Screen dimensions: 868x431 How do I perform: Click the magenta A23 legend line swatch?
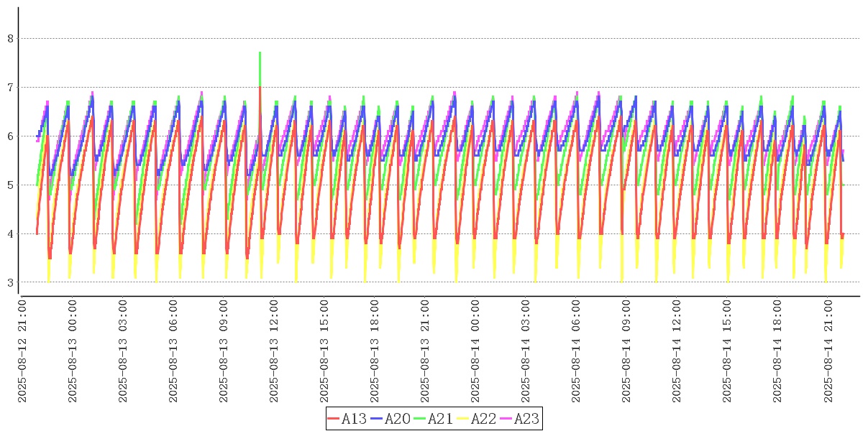tap(506, 418)
